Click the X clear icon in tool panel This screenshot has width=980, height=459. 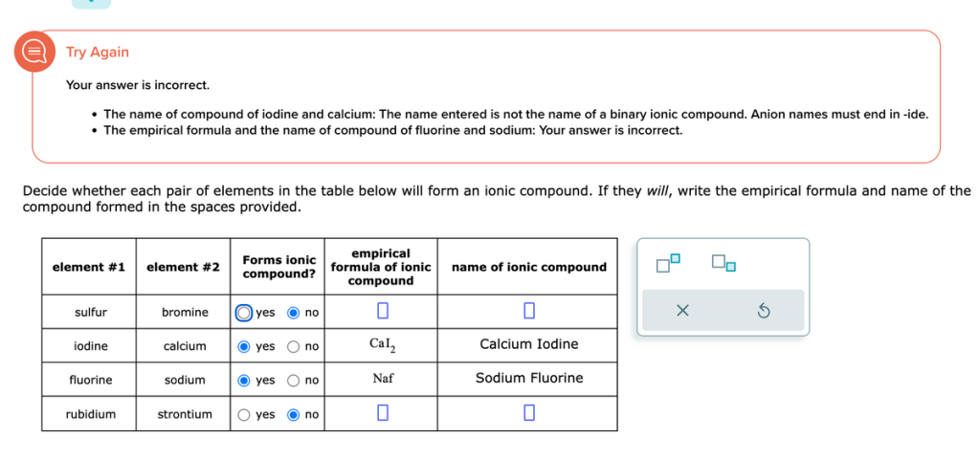(x=681, y=311)
